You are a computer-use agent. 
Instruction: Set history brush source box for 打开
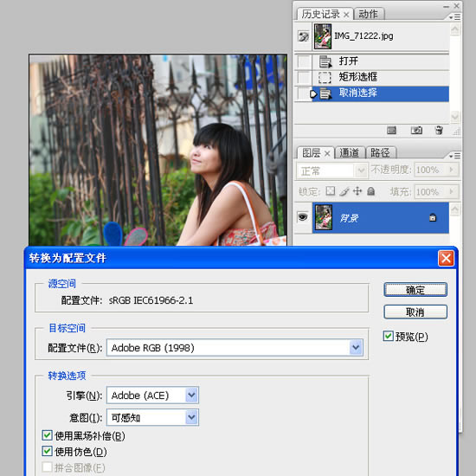click(303, 61)
